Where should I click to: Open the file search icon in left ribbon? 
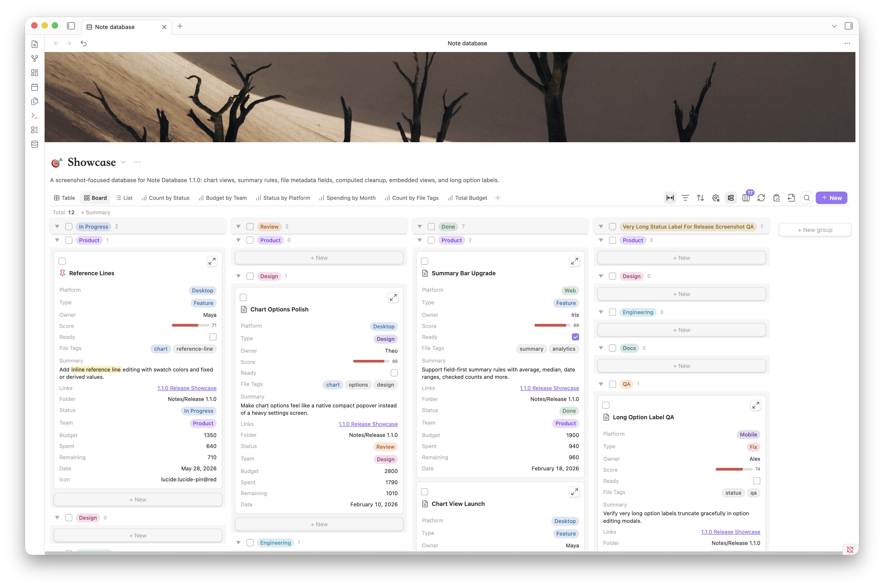(x=35, y=44)
